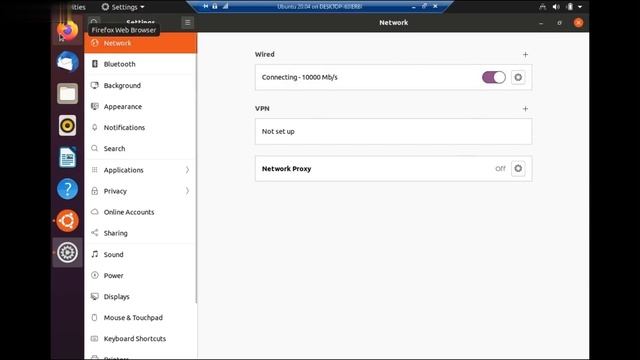The image size is (640, 360).
Task: Click the Network Proxy row label
Action: [287, 169]
